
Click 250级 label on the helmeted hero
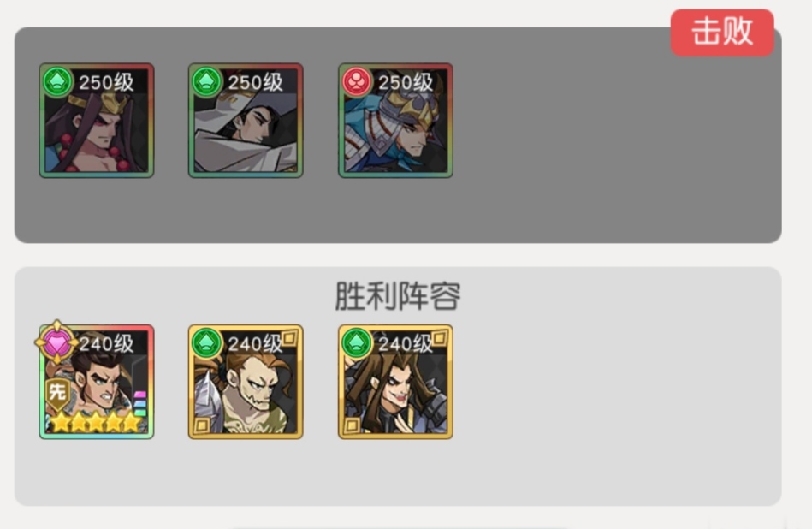point(406,82)
